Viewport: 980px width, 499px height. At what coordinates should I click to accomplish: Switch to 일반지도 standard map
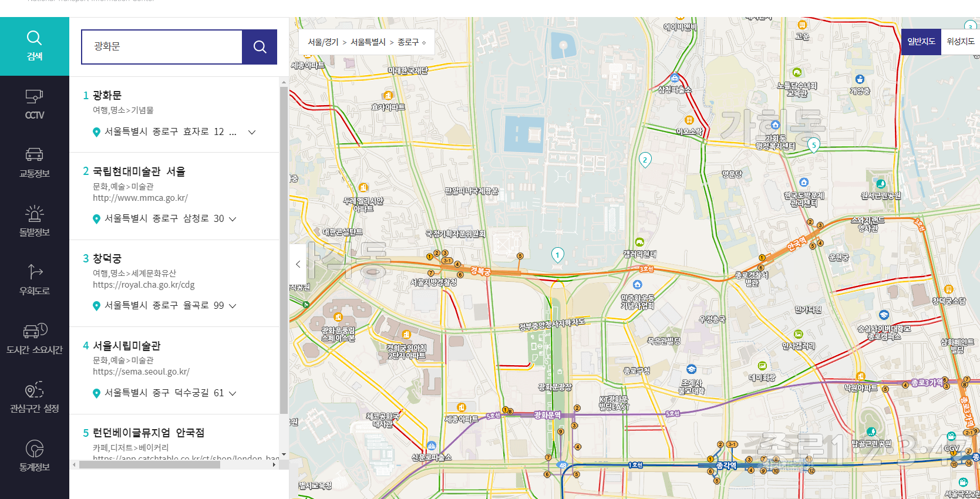[x=921, y=42]
